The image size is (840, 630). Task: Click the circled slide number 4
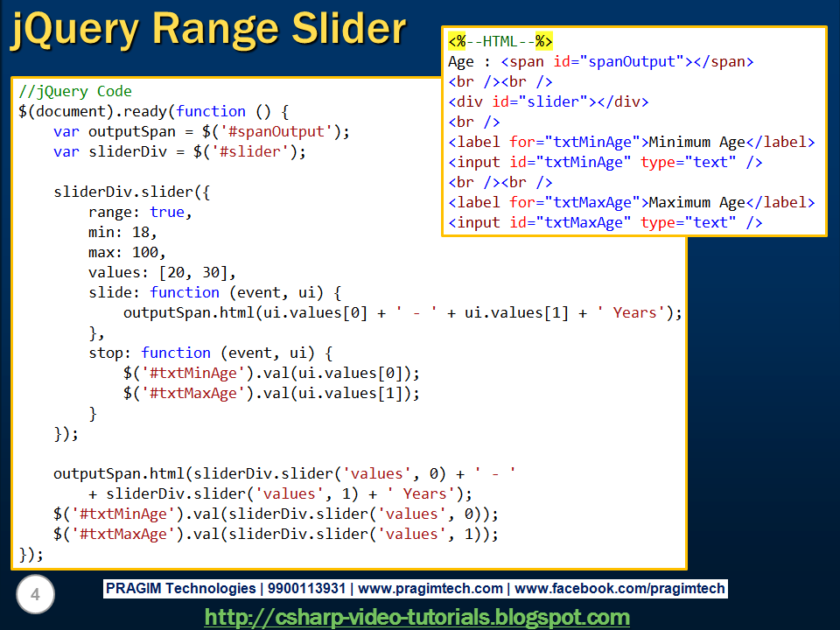35,595
